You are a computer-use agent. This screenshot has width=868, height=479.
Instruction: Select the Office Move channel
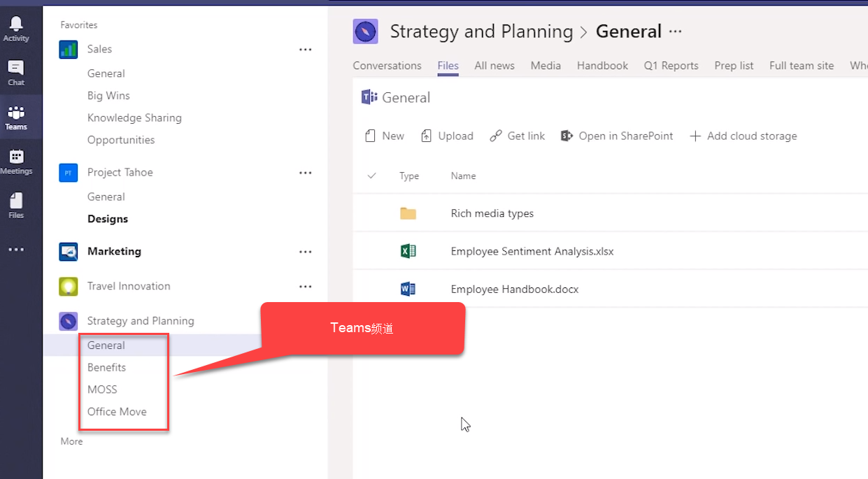117,411
